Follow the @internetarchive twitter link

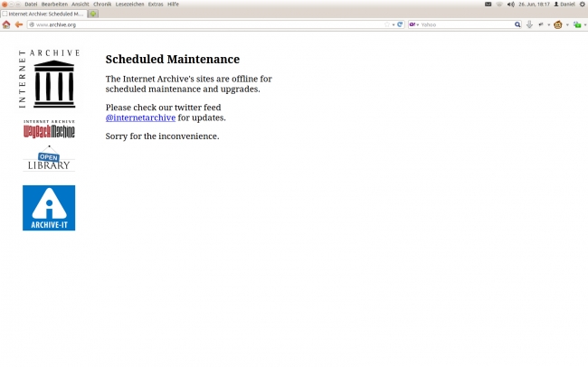tap(140, 118)
